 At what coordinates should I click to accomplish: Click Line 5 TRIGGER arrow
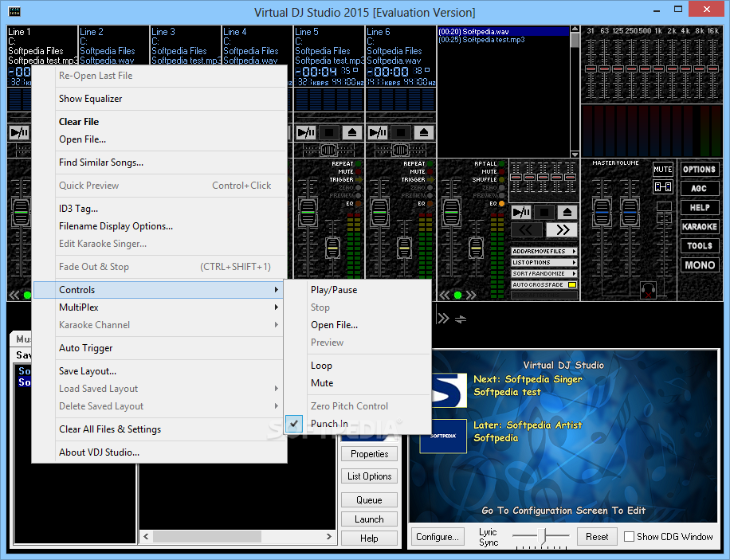tap(358, 180)
